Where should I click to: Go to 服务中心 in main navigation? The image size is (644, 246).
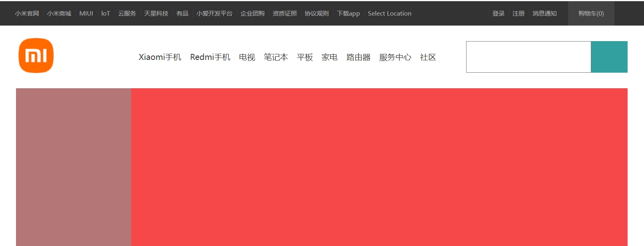395,57
